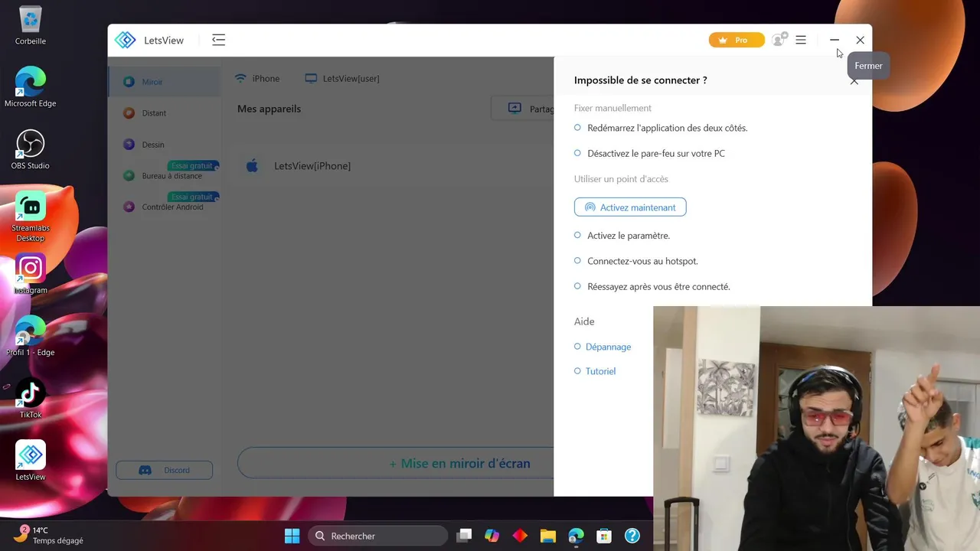Open the hamburger settings menu

point(801,40)
